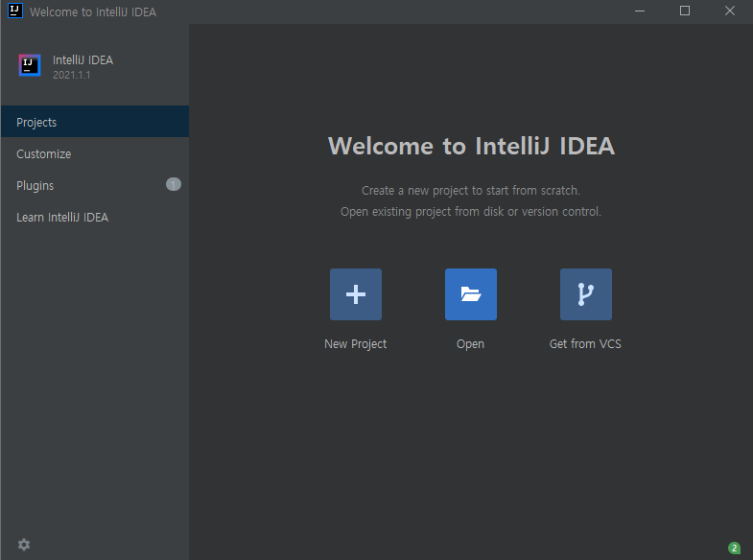
Task: Click the IntelliJ IDEA logo in sidebar
Action: (30, 65)
